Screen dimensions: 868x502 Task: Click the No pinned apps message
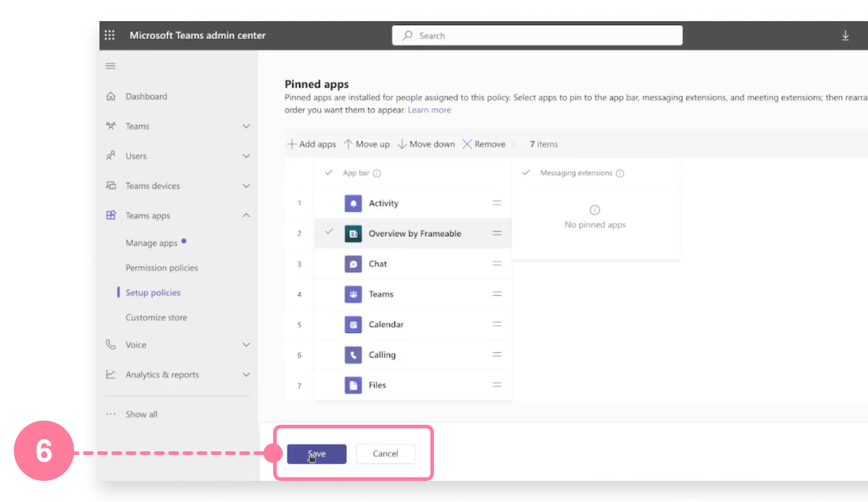point(595,224)
